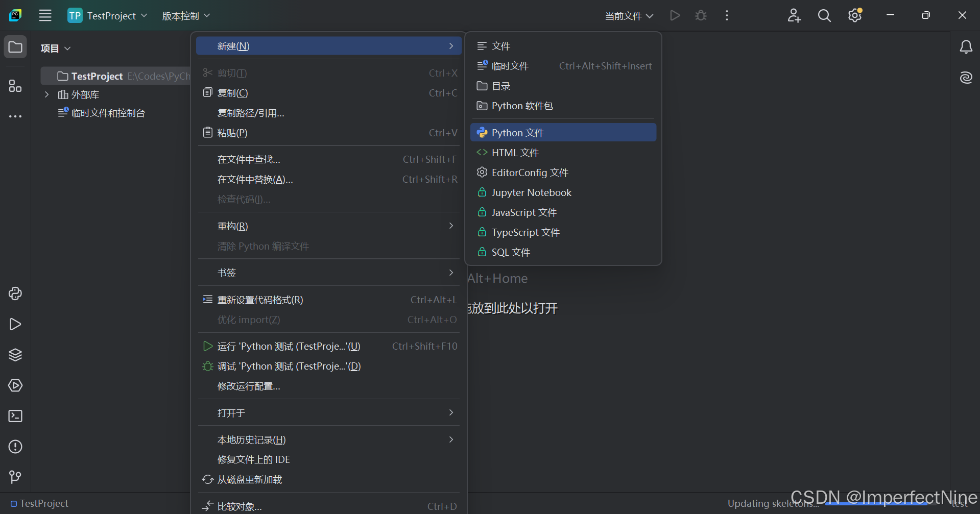Image resolution: width=980 pixels, height=514 pixels.
Task: Click the PyCharm logo icon
Action: 15,15
